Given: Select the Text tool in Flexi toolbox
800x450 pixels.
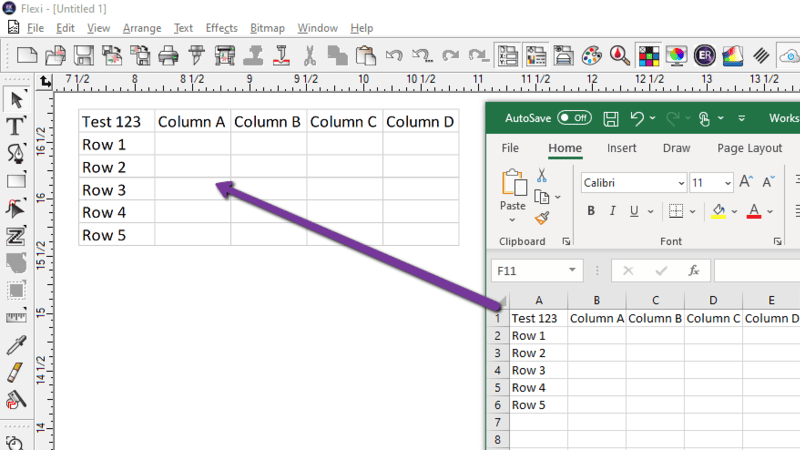Looking at the screenshot, I should [x=16, y=127].
